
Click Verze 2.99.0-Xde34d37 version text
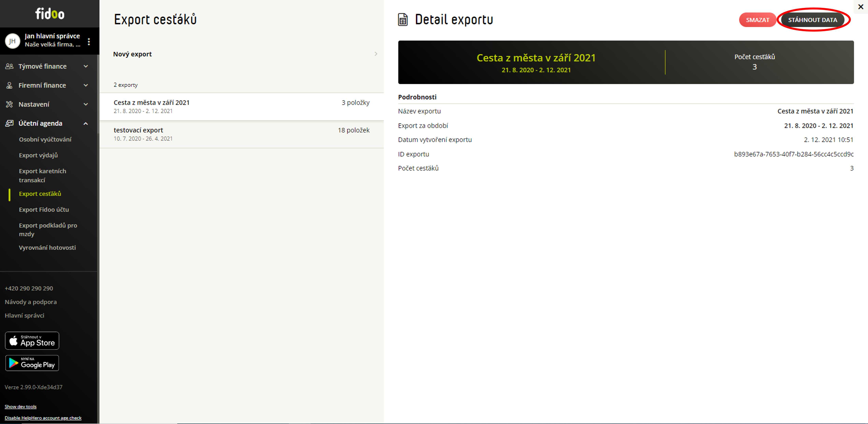(33, 387)
